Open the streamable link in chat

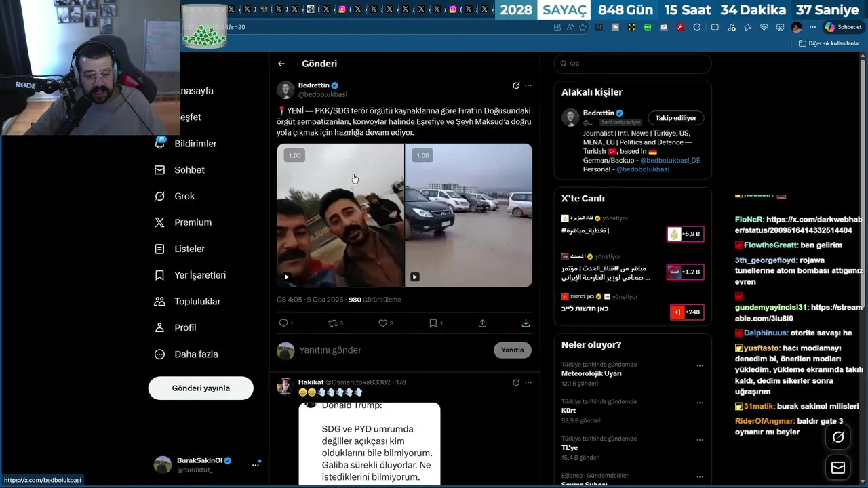click(x=799, y=312)
